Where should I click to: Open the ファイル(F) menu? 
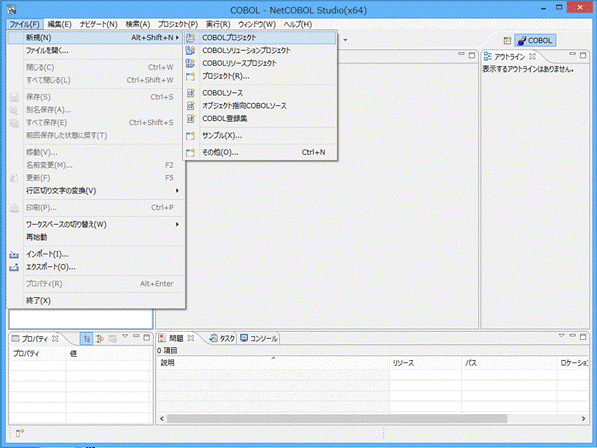tap(25, 24)
